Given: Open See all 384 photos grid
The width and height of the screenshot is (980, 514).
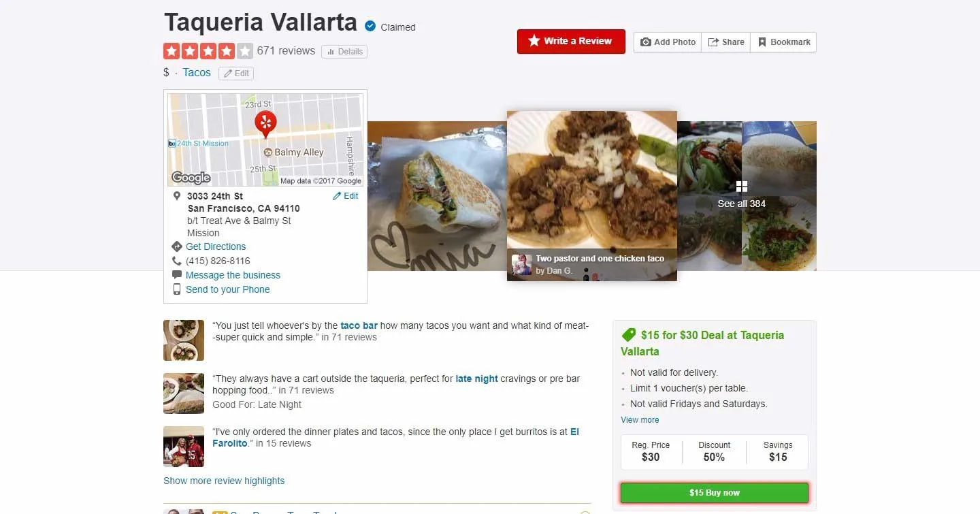Looking at the screenshot, I should coord(742,195).
